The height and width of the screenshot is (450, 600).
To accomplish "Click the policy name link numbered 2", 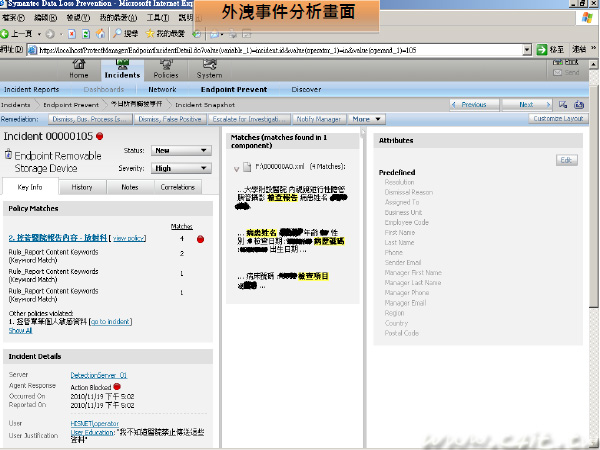I will pyautogui.click(x=58, y=238).
